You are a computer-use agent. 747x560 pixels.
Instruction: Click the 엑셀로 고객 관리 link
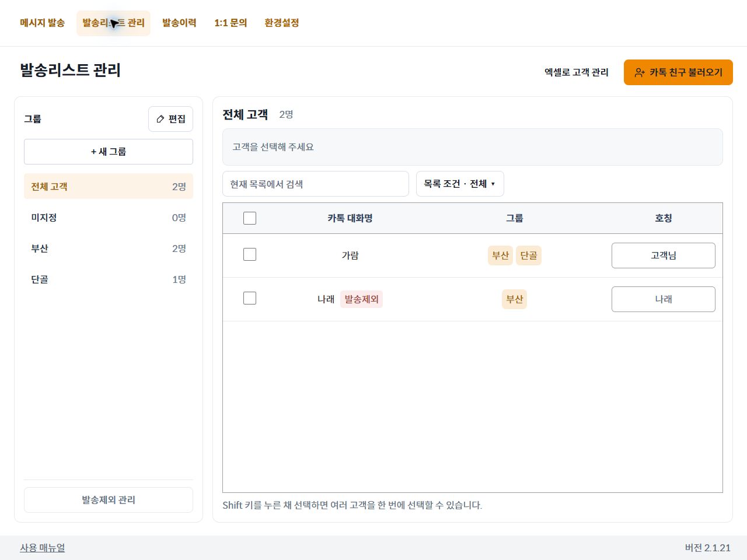[x=577, y=72]
